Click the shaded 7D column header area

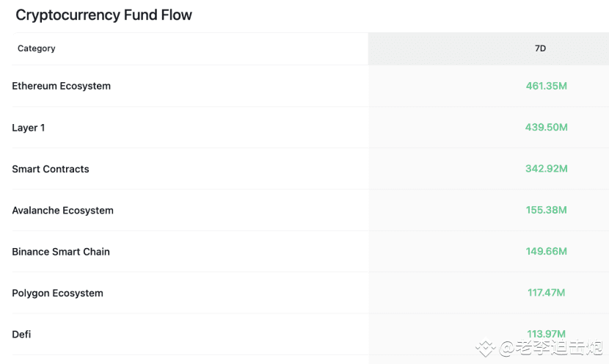[x=440, y=48]
